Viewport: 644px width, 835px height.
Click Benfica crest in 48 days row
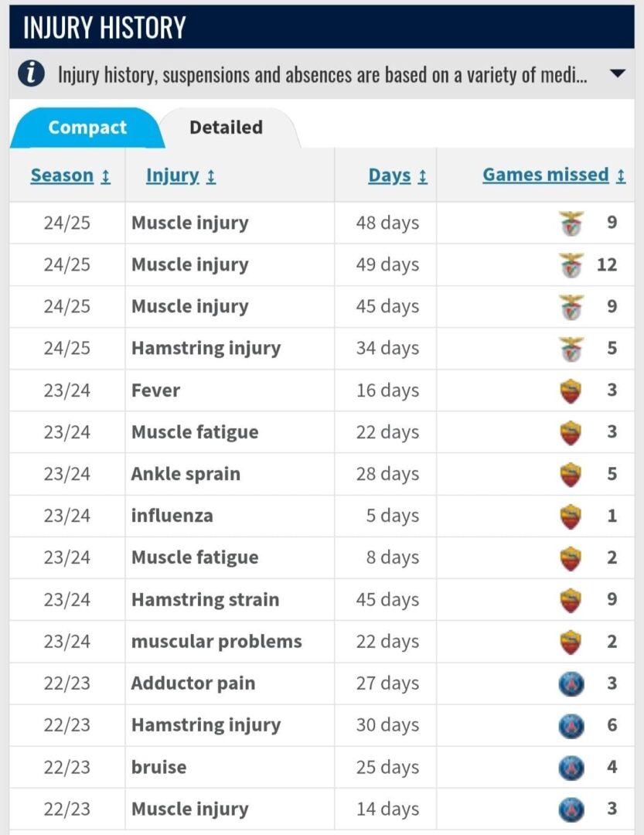pyautogui.click(x=571, y=223)
